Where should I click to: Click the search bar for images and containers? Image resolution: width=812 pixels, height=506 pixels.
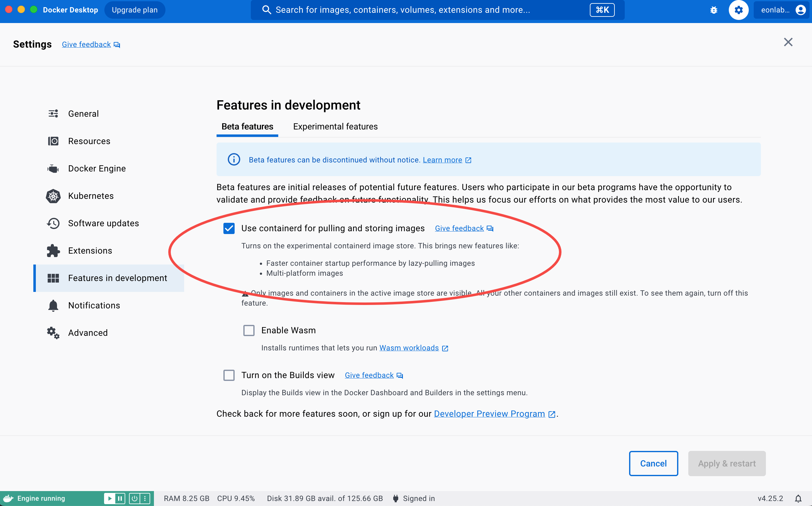pyautogui.click(x=402, y=10)
